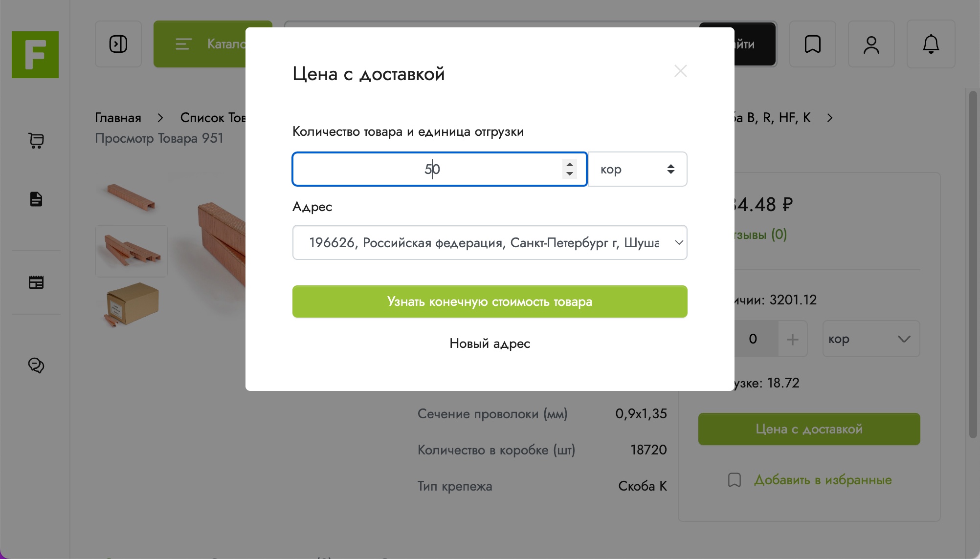Click the green F logo
This screenshot has width=980, height=559.
tap(35, 55)
